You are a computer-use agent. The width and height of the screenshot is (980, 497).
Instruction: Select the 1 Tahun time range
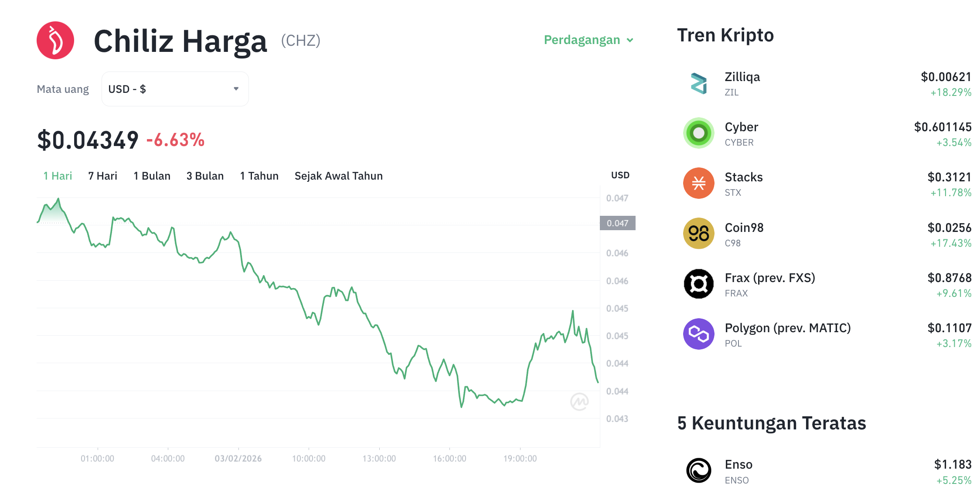click(259, 176)
